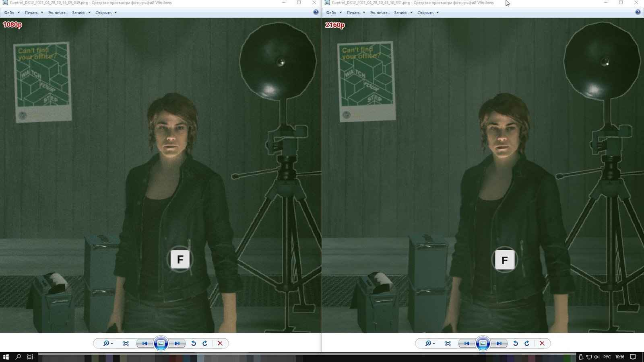Image resolution: width=644 pixels, height=362 pixels.
Task: Minimize the left photo viewer window
Action: click(x=284, y=3)
